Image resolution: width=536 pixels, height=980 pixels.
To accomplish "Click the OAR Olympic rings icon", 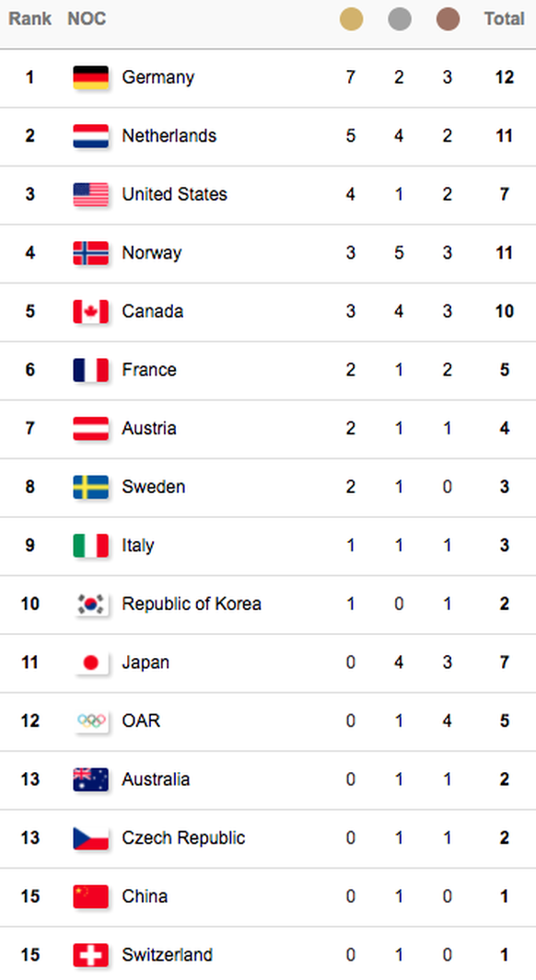I will click(90, 721).
